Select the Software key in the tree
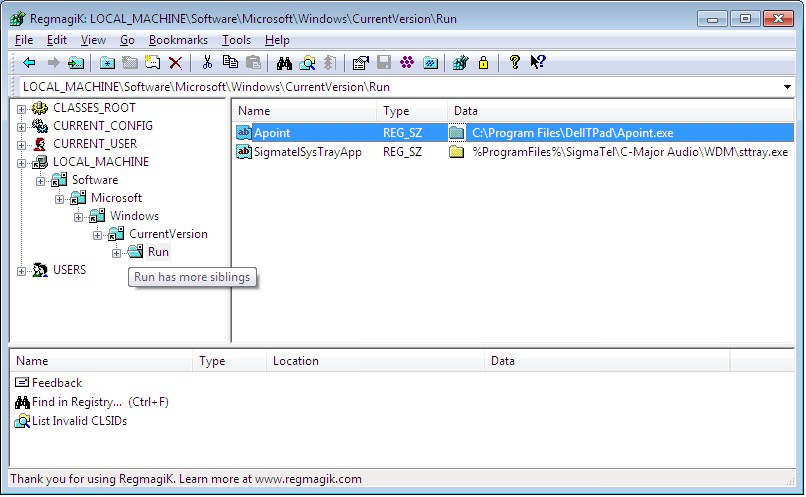This screenshot has width=806, height=497. (95, 180)
